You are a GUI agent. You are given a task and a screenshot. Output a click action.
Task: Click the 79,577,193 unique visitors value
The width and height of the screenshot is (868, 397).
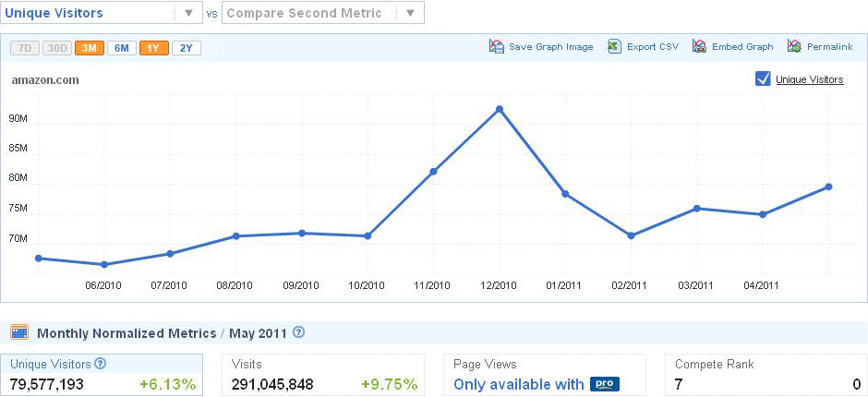pos(47,384)
